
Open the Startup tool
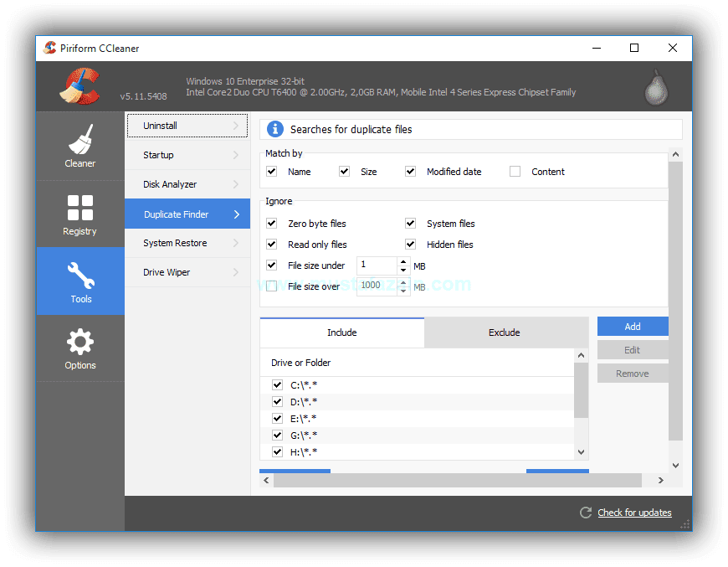(x=187, y=155)
